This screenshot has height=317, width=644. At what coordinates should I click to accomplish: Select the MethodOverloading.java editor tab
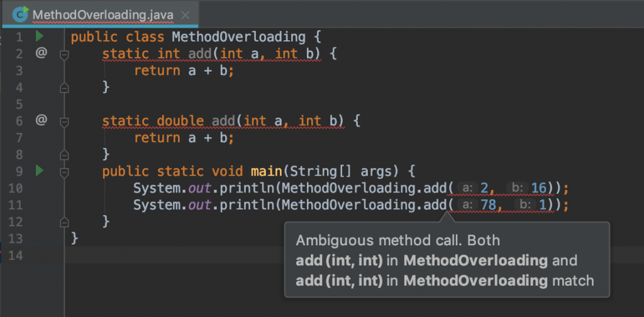(x=101, y=15)
